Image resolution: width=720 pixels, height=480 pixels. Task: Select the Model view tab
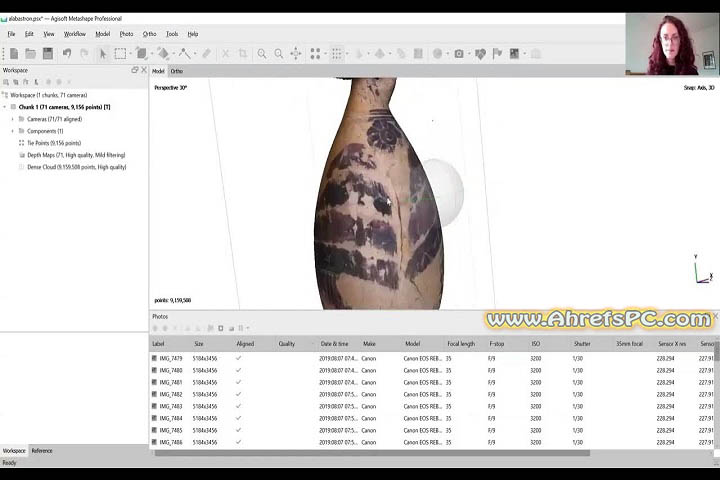tap(158, 71)
